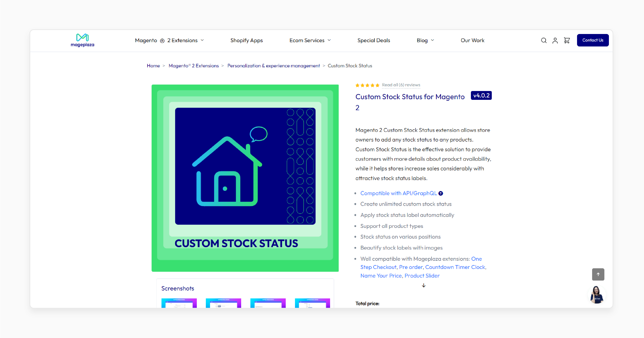Image resolution: width=644 pixels, height=338 pixels.
Task: Open Product Slider extension link
Action: (422, 276)
